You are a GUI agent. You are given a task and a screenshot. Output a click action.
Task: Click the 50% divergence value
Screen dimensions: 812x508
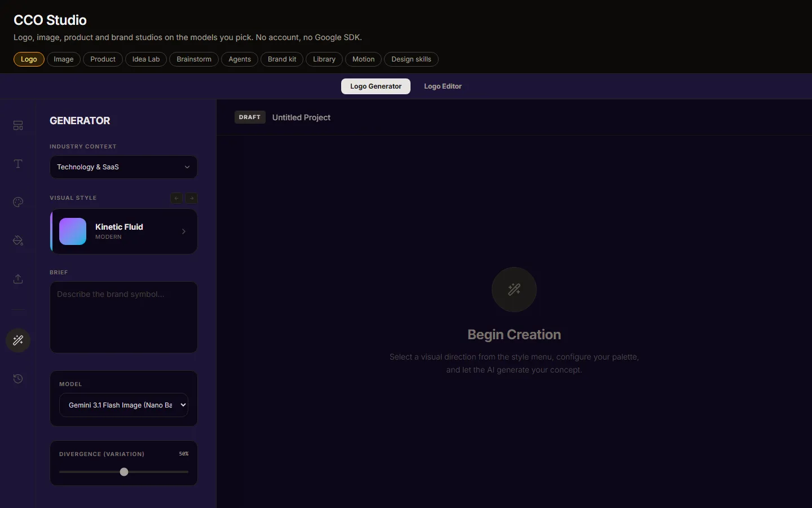(184, 454)
